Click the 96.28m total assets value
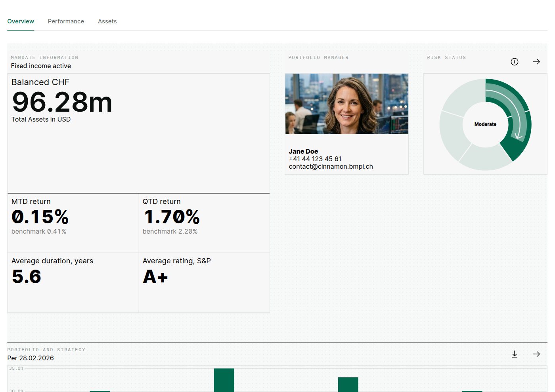The width and height of the screenshot is (555, 392). (x=62, y=102)
